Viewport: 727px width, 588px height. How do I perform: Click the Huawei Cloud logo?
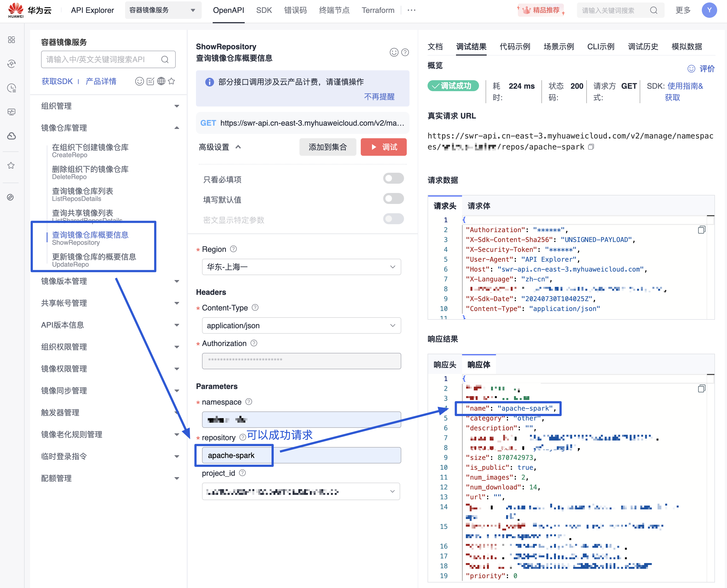[x=30, y=10]
